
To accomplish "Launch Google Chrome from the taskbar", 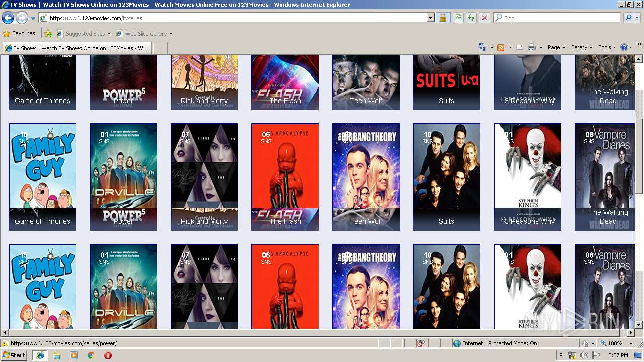I will coord(91,355).
